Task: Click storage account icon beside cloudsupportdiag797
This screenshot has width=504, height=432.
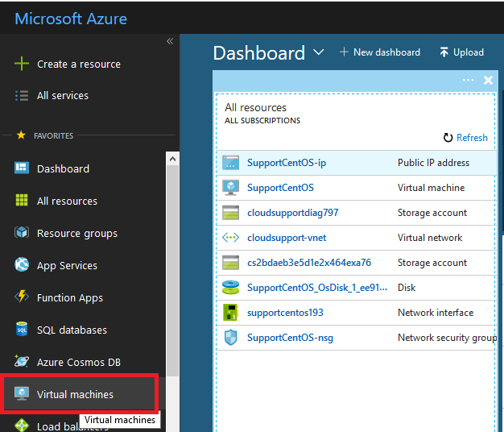Action: 230,213
